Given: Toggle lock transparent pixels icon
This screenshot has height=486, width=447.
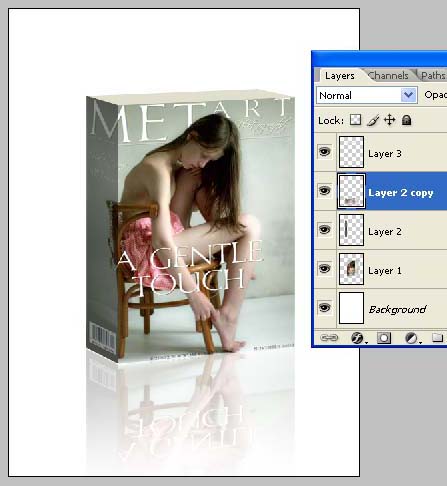Looking at the screenshot, I should pos(355,120).
